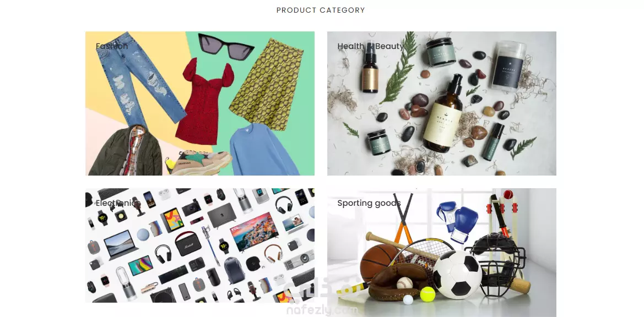Open the Electronics category label
The image size is (644, 317).
pyautogui.click(x=118, y=203)
